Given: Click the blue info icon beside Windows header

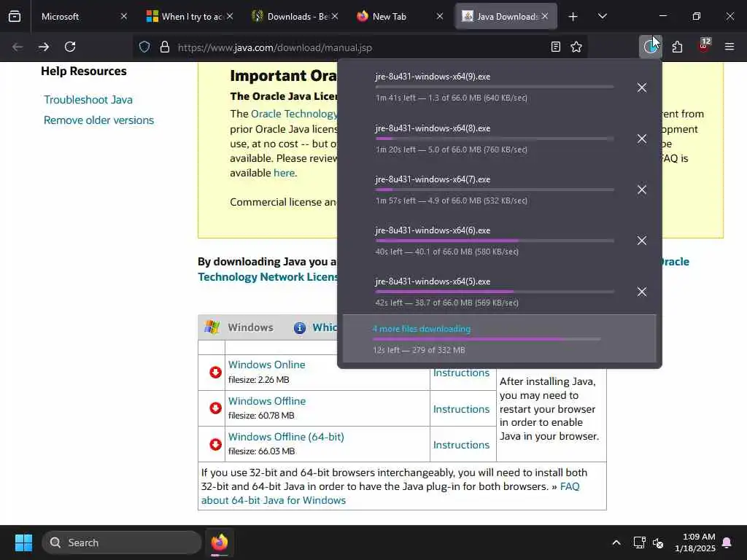Looking at the screenshot, I should coord(300,328).
